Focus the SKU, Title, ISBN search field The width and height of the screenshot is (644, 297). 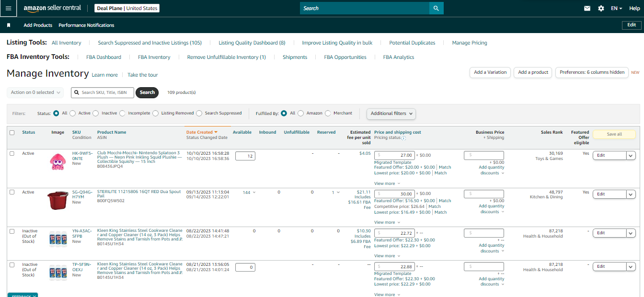[x=103, y=92]
